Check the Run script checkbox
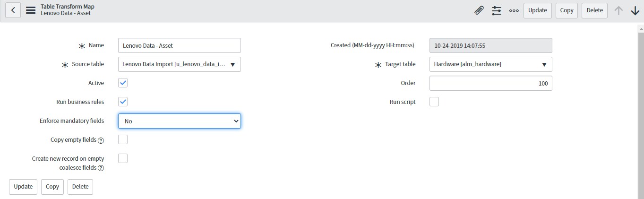This screenshot has width=644, height=199. 434,102
